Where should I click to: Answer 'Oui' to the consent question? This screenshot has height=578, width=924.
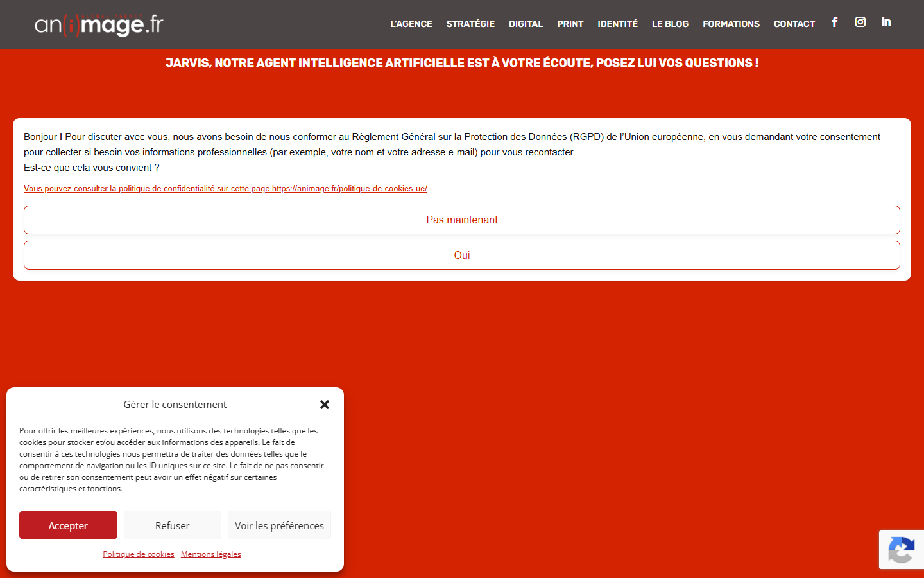coord(462,255)
